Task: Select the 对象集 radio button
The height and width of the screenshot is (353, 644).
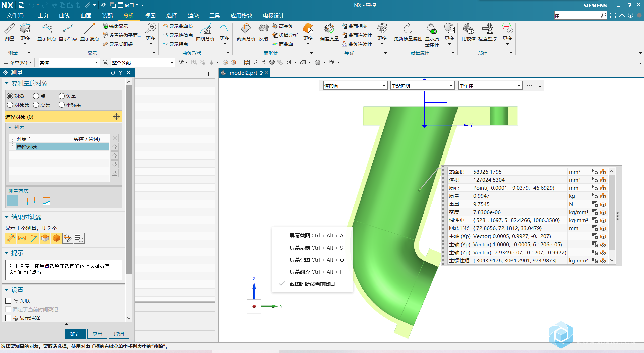Action: [10, 105]
